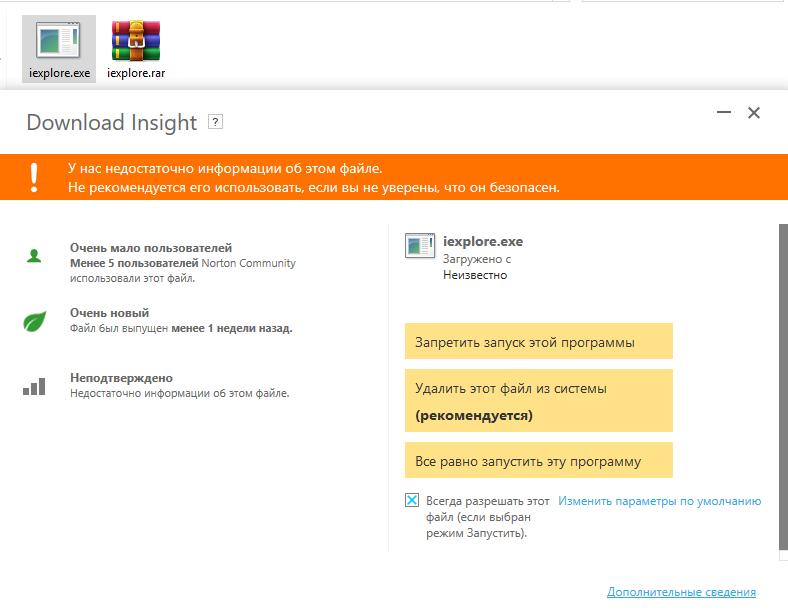Click the dialog's vertical scrollbar
788x616 pixels.
(783, 387)
